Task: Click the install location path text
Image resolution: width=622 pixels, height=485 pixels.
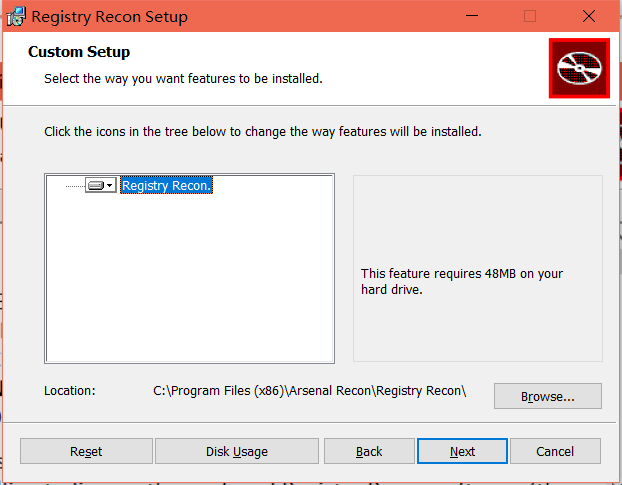Action: click(x=309, y=391)
